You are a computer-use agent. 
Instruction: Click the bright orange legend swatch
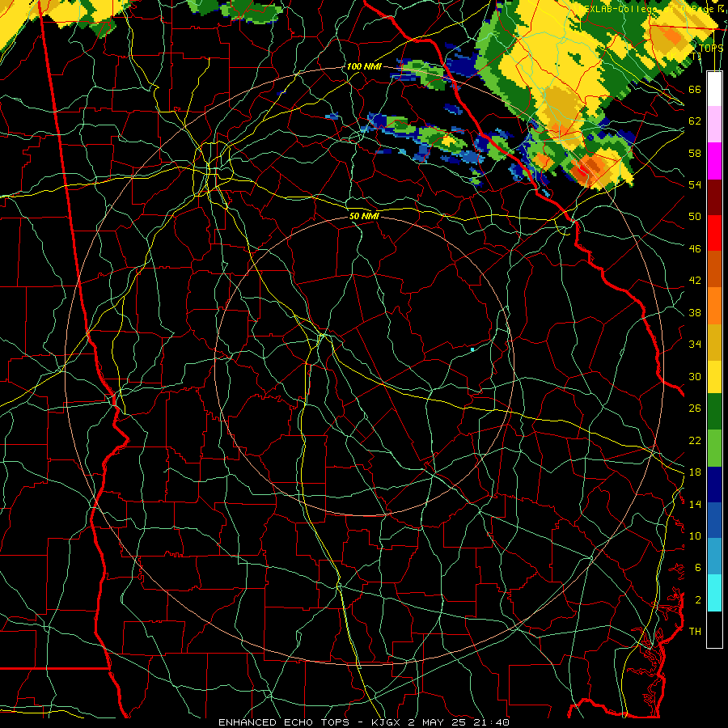[x=714, y=305]
